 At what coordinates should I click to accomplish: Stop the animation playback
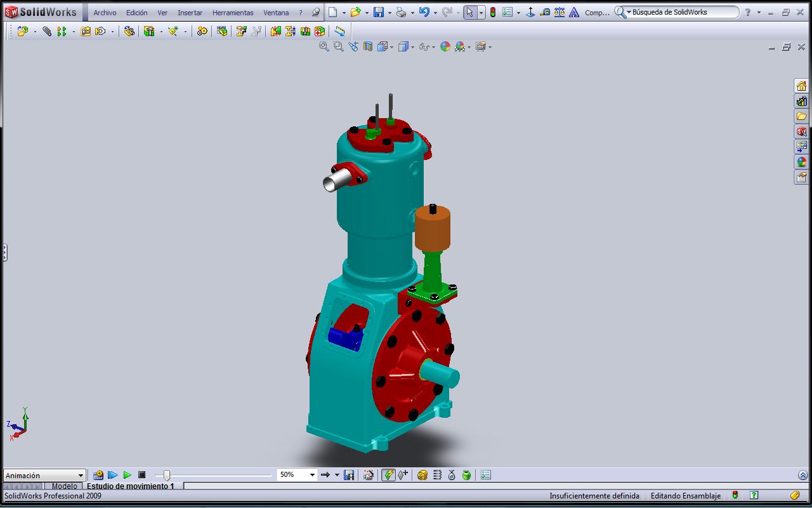(x=142, y=475)
